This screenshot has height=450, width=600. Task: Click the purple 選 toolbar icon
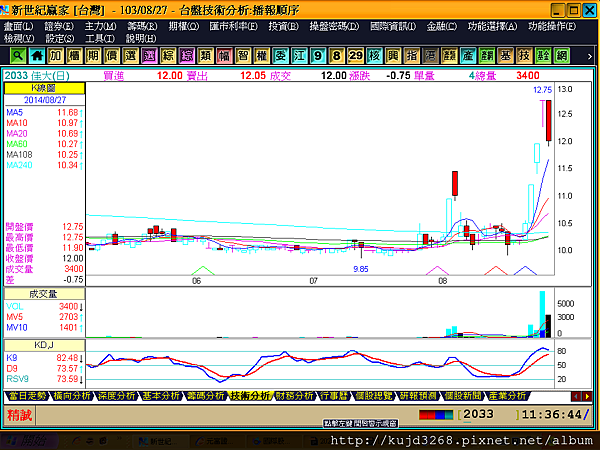point(150,56)
